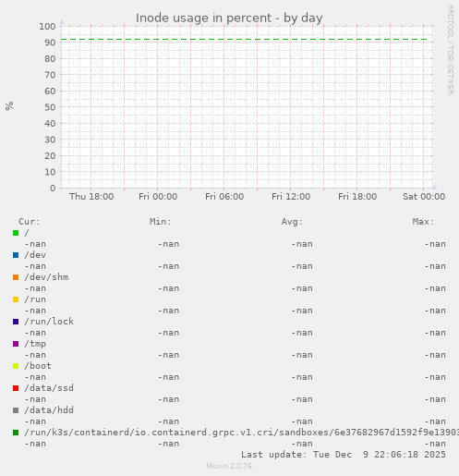Screen dimensions: 459x476
Task: Click the 'Fri 06:00' x-axis label
Action: 224,197
